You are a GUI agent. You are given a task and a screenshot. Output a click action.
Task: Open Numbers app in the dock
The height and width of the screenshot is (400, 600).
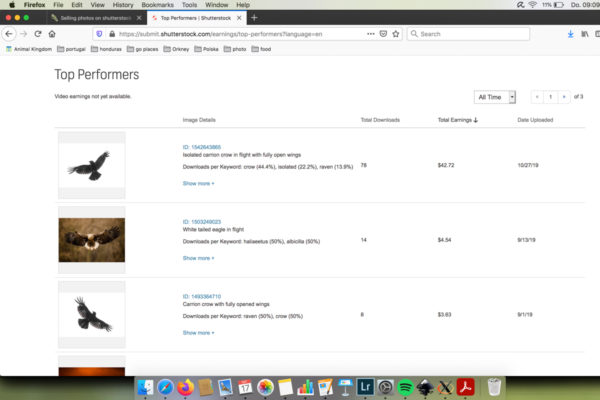point(305,387)
